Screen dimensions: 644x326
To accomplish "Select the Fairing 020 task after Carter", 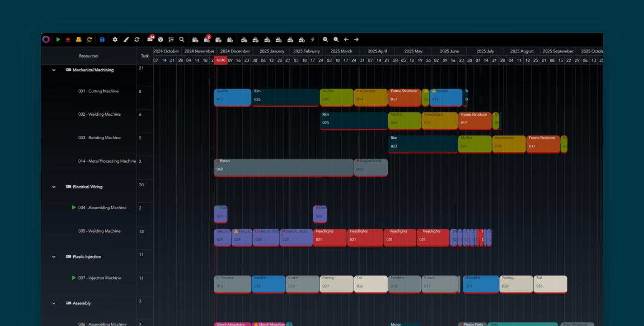I will [337, 284].
